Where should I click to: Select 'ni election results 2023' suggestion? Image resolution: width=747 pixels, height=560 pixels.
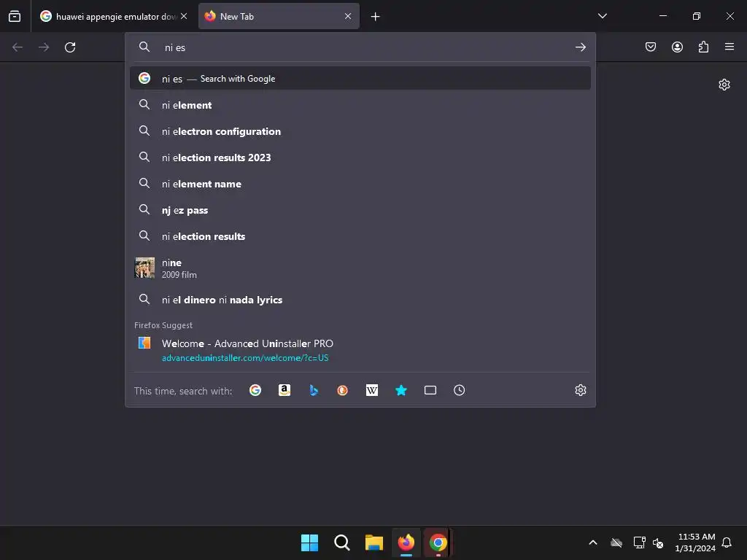(360, 157)
